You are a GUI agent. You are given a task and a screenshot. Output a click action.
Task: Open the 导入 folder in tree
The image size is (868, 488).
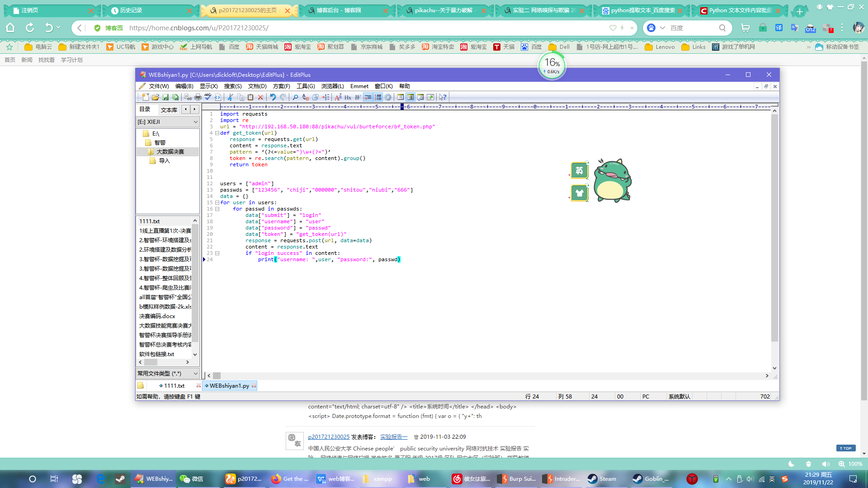[x=164, y=161]
